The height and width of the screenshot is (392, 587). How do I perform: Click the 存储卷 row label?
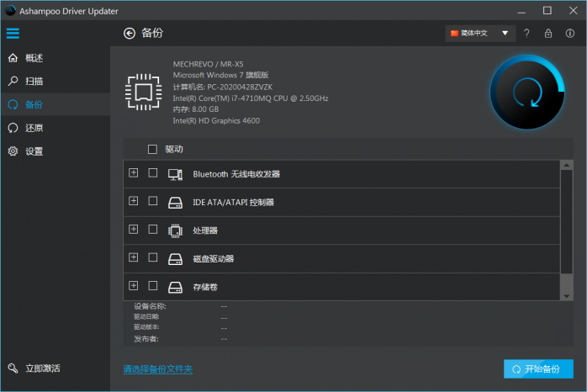point(205,287)
